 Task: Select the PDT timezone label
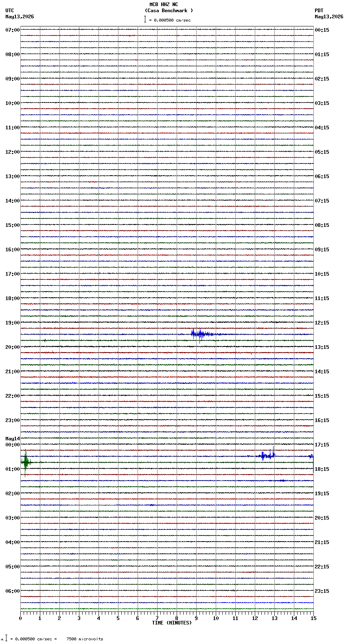pos(319,11)
